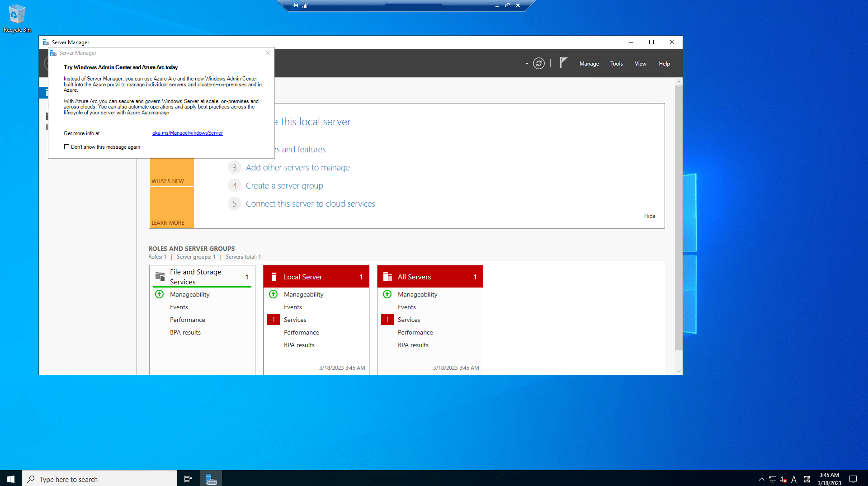Open the Recycle Bin desktop icon

(17, 19)
